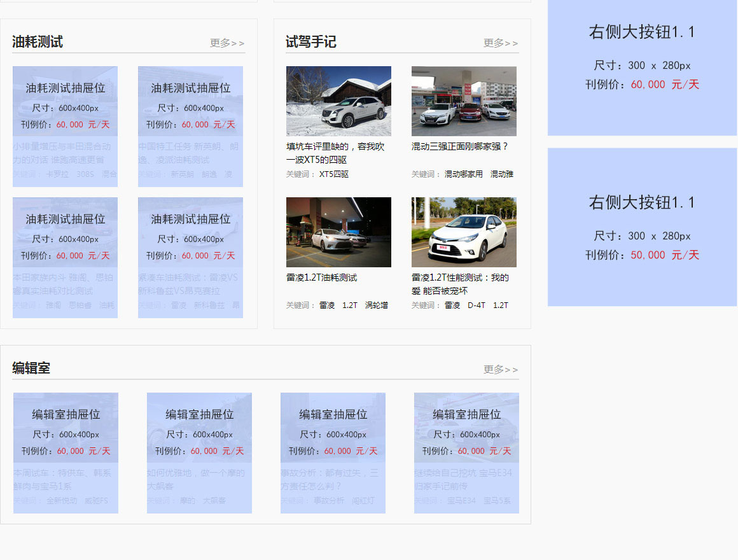Click 编辑室抽屉位 over 如何优雅地 article
Image resolution: width=738 pixels, height=560 pixels.
point(199,452)
